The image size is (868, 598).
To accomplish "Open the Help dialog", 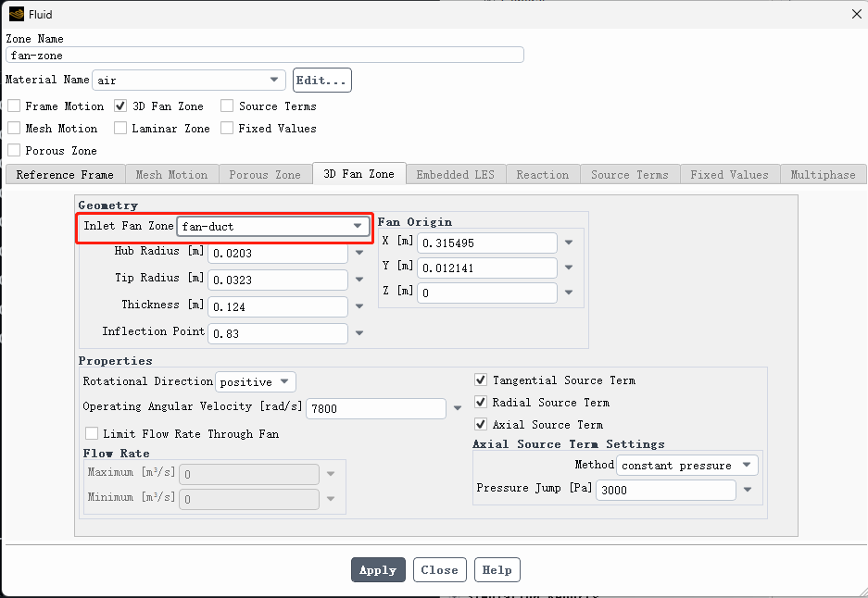I will (x=497, y=569).
